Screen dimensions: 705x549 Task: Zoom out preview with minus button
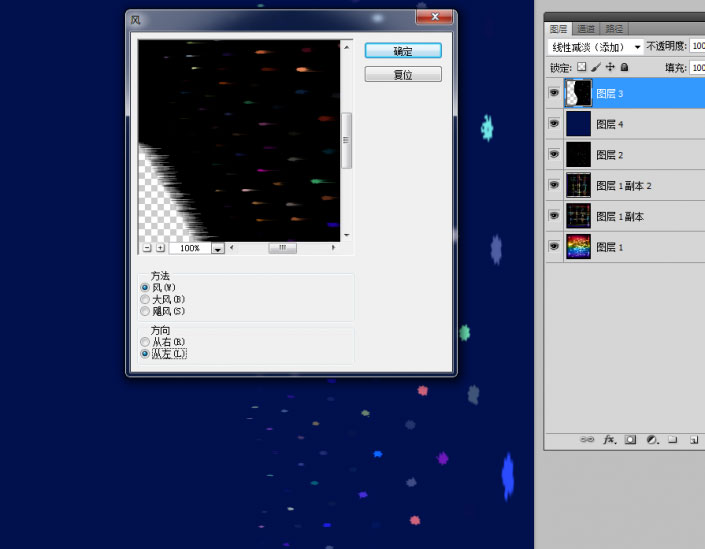click(147, 248)
